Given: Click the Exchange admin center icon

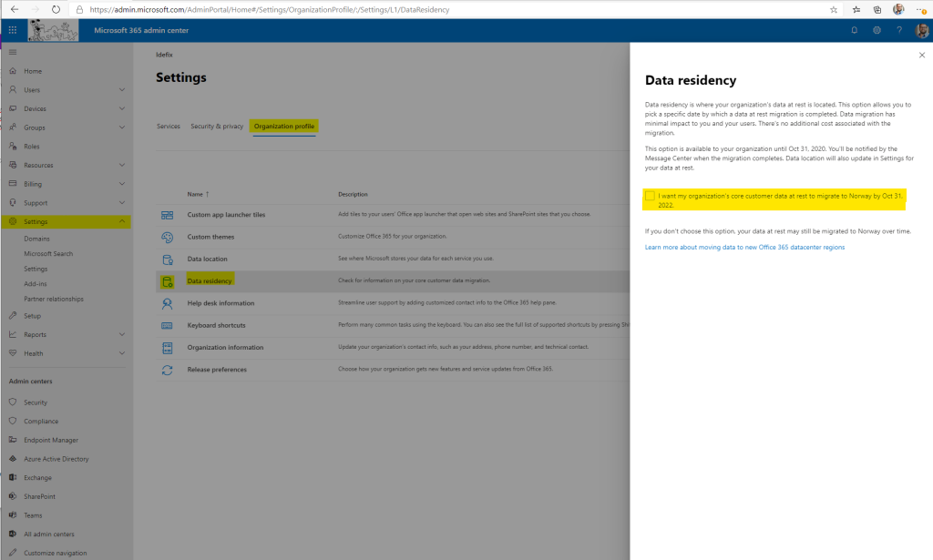Looking at the screenshot, I should coord(13,477).
